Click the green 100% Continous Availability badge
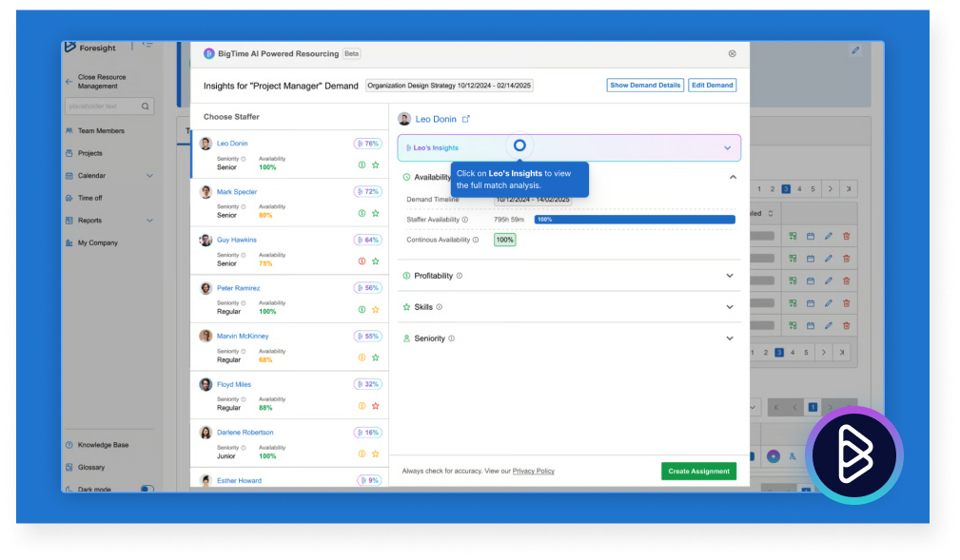Viewport: 960px width, 560px height. (x=504, y=240)
